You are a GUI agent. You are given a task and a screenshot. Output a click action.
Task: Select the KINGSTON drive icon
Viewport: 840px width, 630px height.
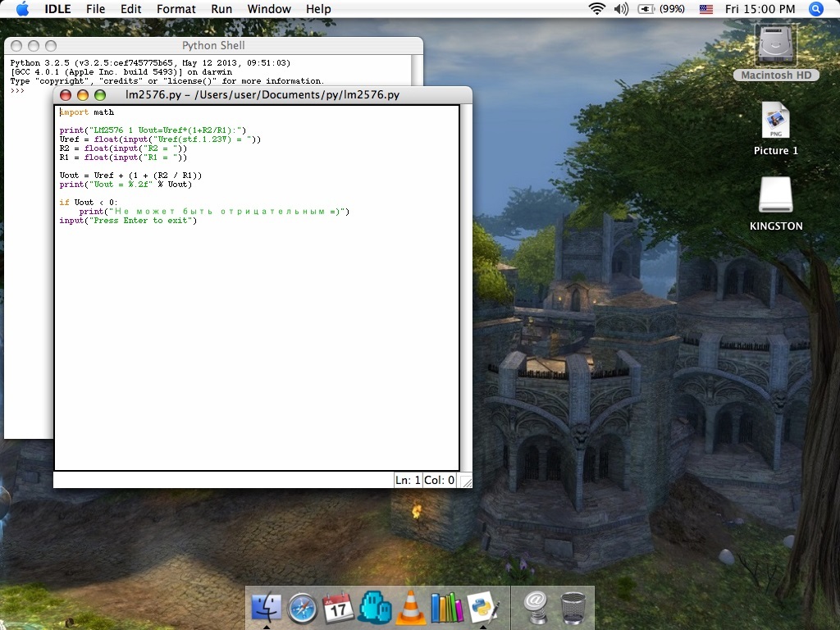click(x=776, y=203)
